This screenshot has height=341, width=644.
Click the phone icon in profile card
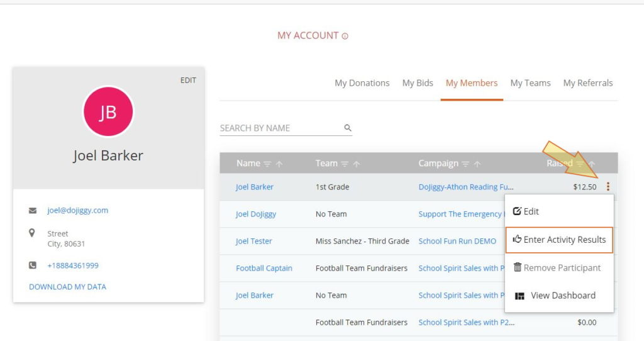[33, 266]
